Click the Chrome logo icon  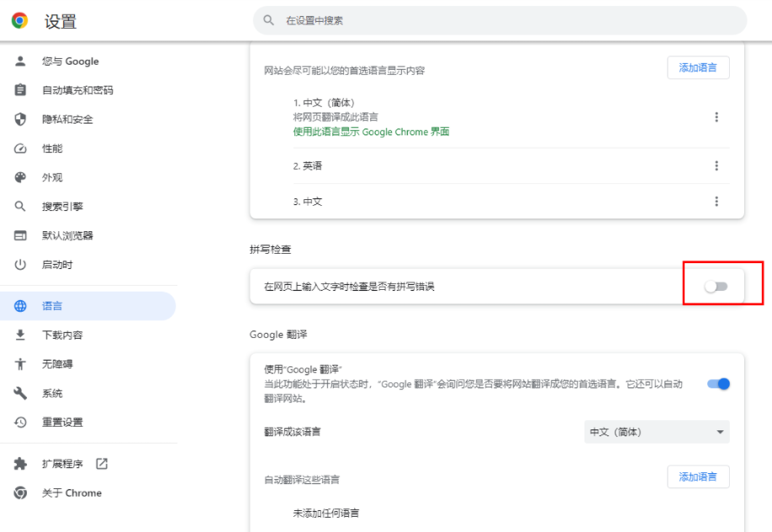pos(19,21)
